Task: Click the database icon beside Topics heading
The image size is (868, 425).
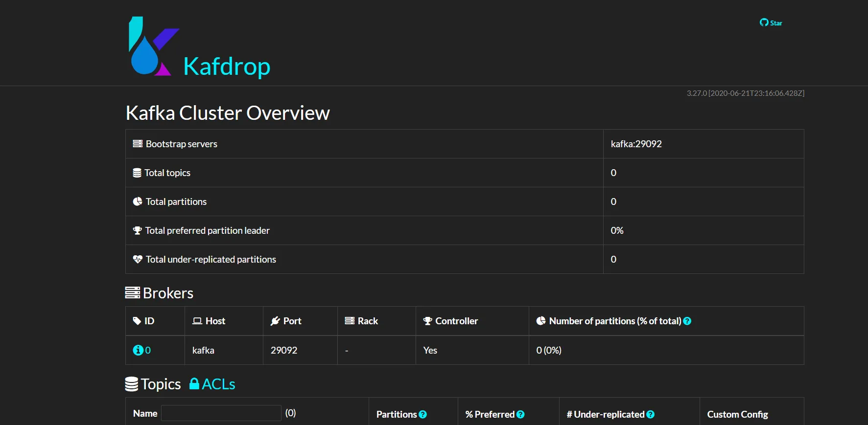Action: coord(132,384)
